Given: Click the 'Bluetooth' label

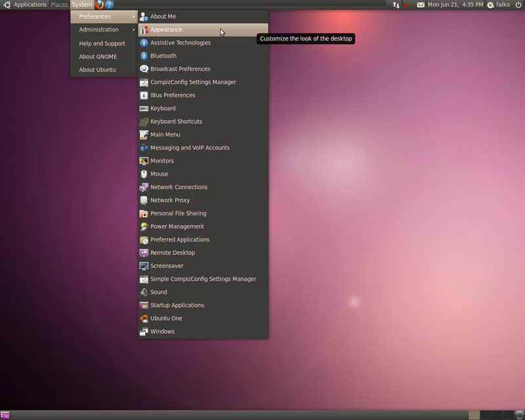Looking at the screenshot, I should tap(163, 56).
